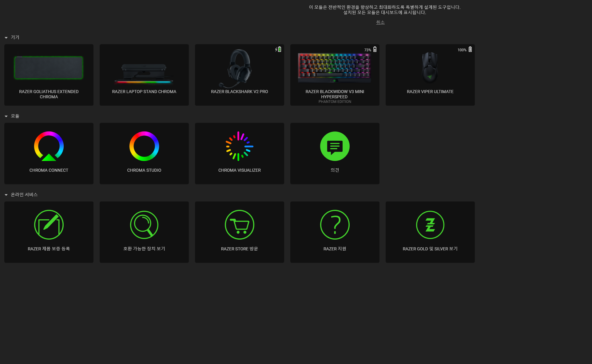Open compatible devices magnifier icon
This screenshot has height=364, width=592.
[144, 225]
